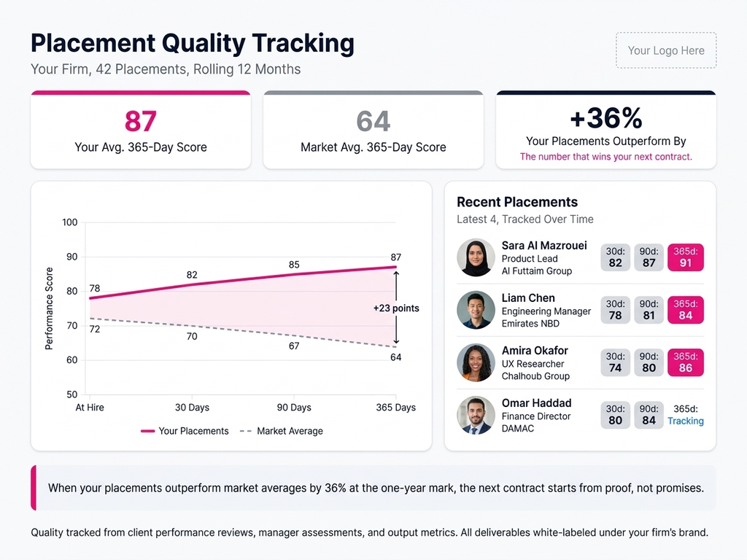Click the 87 average score card

(x=141, y=130)
